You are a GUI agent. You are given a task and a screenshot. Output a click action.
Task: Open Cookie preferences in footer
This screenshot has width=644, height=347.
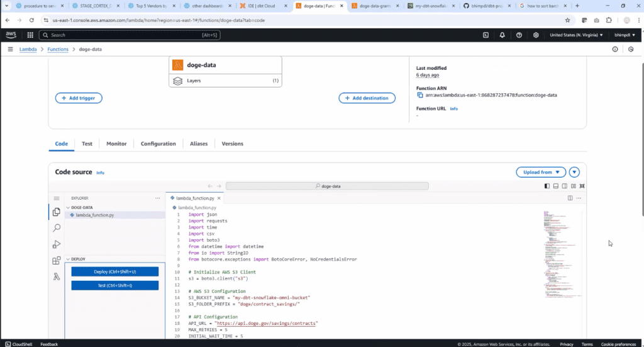point(618,344)
